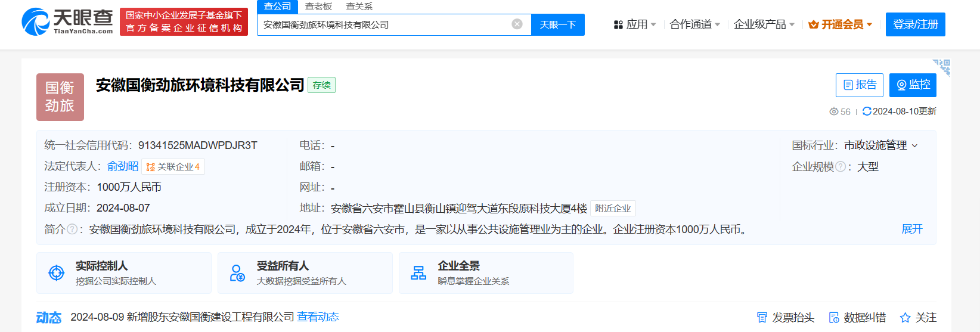The height and width of the screenshot is (332, 980).
Task: Expand the 应用 dropdown menu
Action: pyautogui.click(x=635, y=24)
